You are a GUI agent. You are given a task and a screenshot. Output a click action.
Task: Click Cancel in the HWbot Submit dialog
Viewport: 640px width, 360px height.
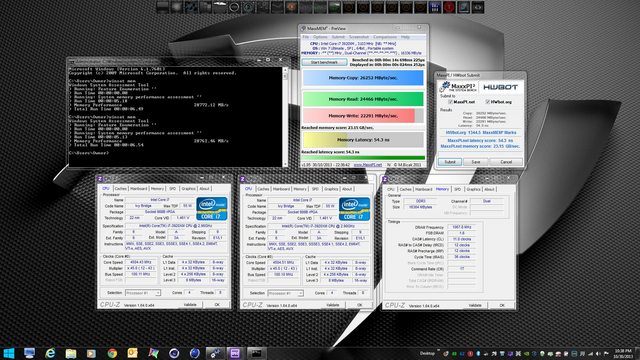pos(506,162)
